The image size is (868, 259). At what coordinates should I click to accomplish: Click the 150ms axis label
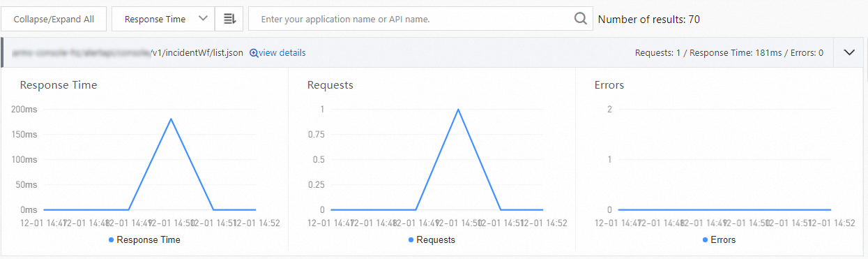[x=24, y=135]
